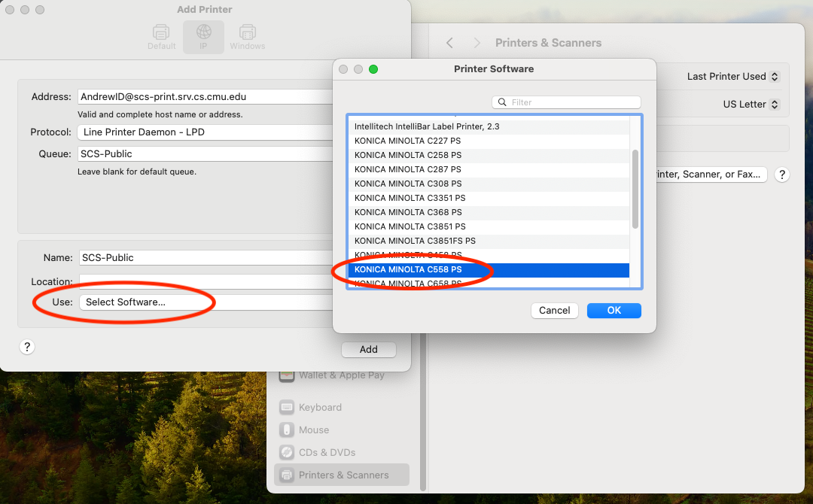Click the empty Location field
This screenshot has width=813, height=504.
(x=206, y=281)
